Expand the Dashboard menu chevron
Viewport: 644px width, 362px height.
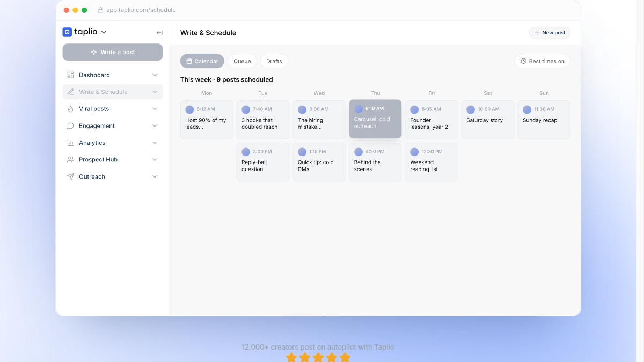click(155, 75)
